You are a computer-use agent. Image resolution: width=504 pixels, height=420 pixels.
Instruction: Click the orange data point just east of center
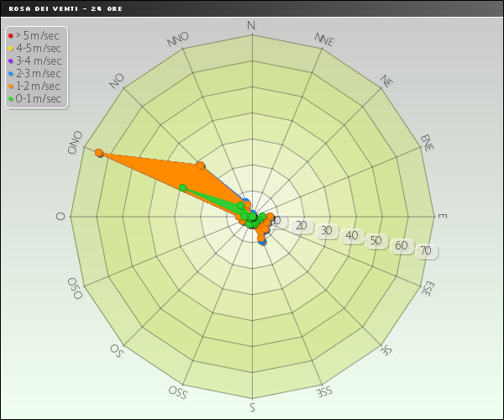270,218
